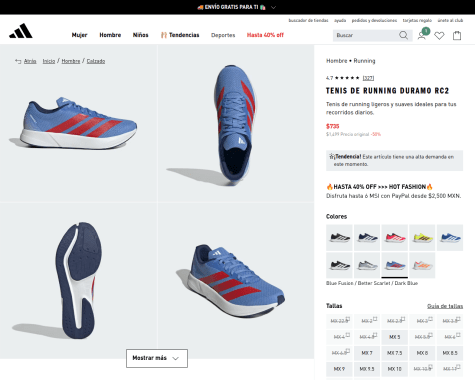Image resolution: width=475 pixels, height=380 pixels.
Task: Expand Mostrar más images
Action: pyautogui.click(x=157, y=358)
